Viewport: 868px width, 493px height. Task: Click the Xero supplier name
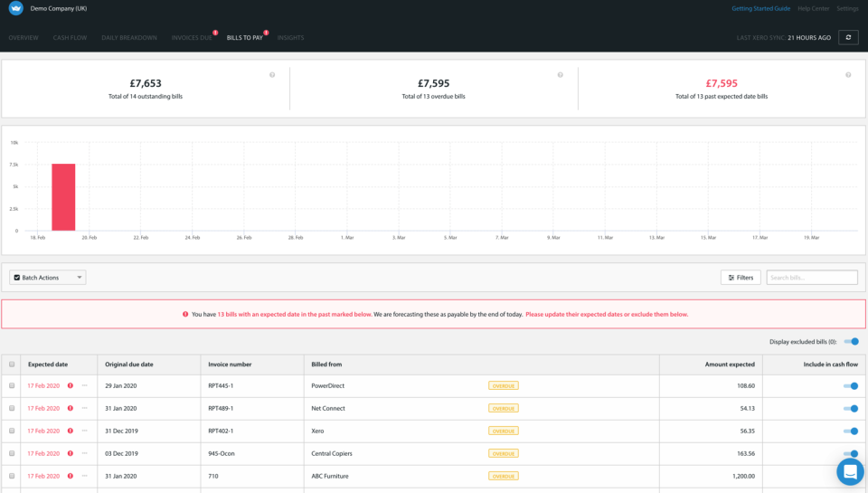click(x=317, y=431)
